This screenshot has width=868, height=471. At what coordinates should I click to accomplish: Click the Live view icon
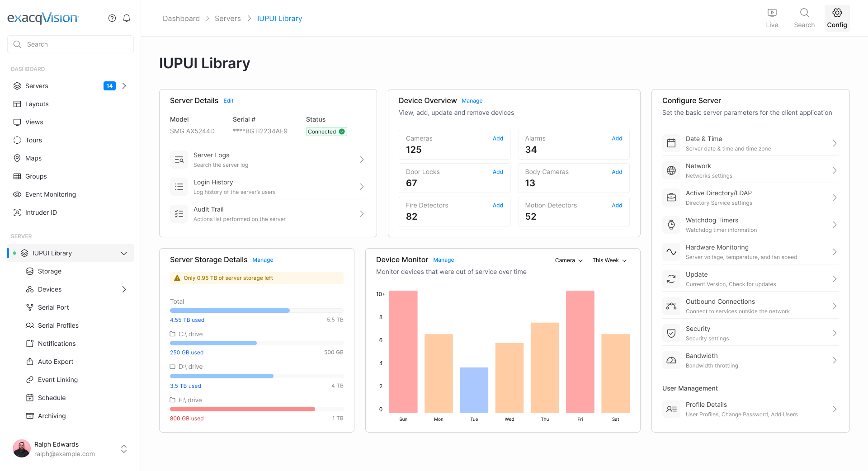point(772,13)
